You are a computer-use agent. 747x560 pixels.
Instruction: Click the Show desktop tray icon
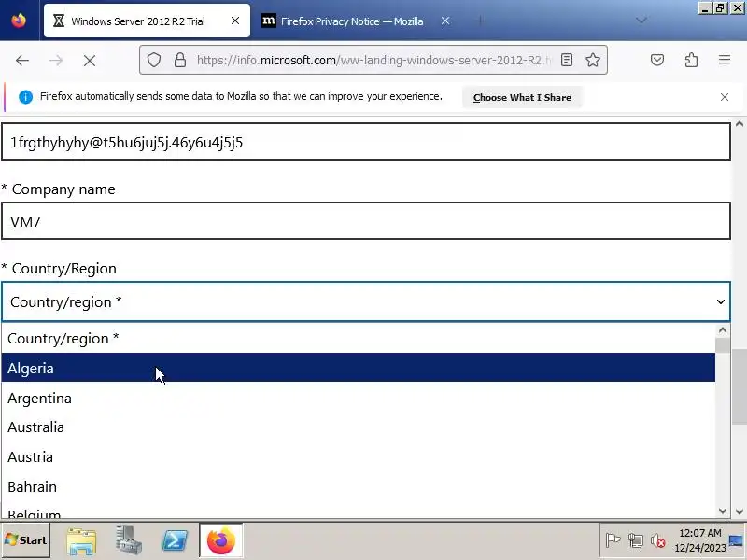[736, 540]
